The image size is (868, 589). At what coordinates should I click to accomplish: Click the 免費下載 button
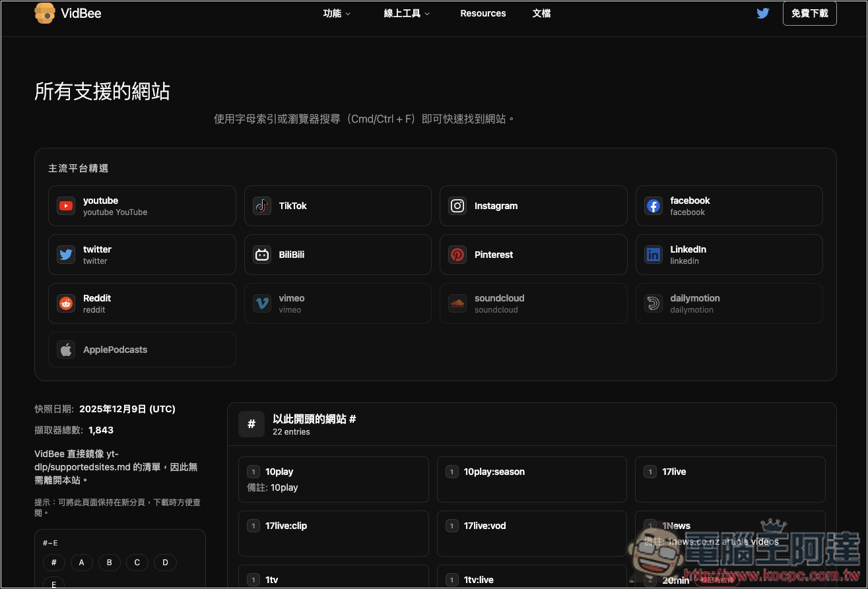click(809, 13)
